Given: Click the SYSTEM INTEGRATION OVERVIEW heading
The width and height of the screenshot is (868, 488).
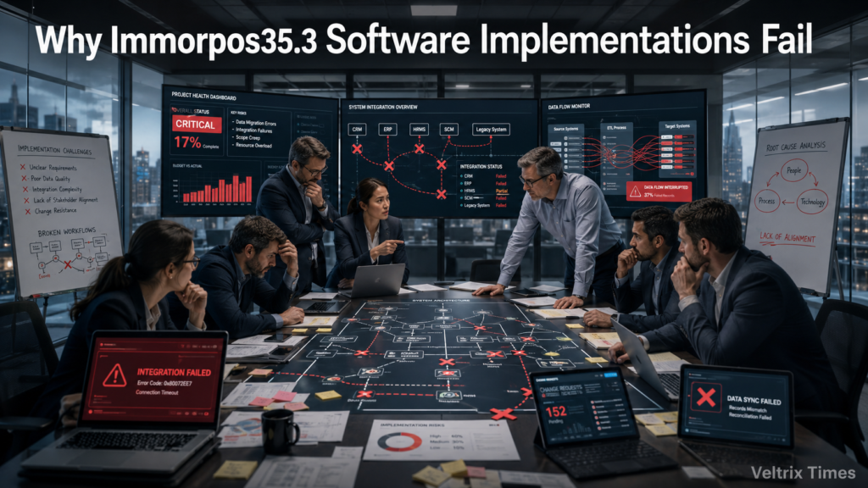Looking at the screenshot, I should tap(383, 108).
